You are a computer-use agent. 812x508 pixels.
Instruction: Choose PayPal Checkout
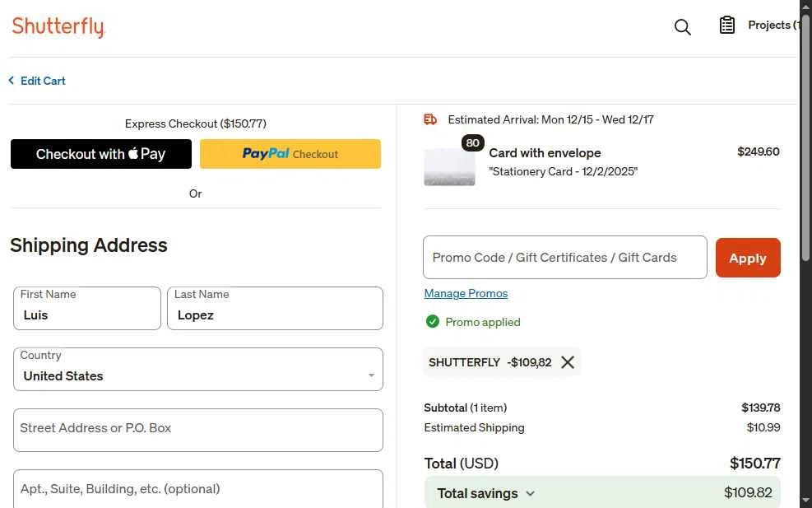290,154
